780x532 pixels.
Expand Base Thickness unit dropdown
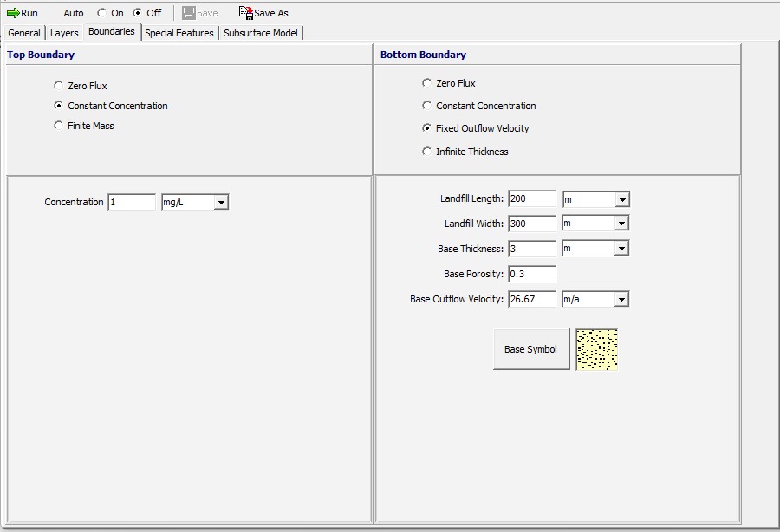click(621, 249)
